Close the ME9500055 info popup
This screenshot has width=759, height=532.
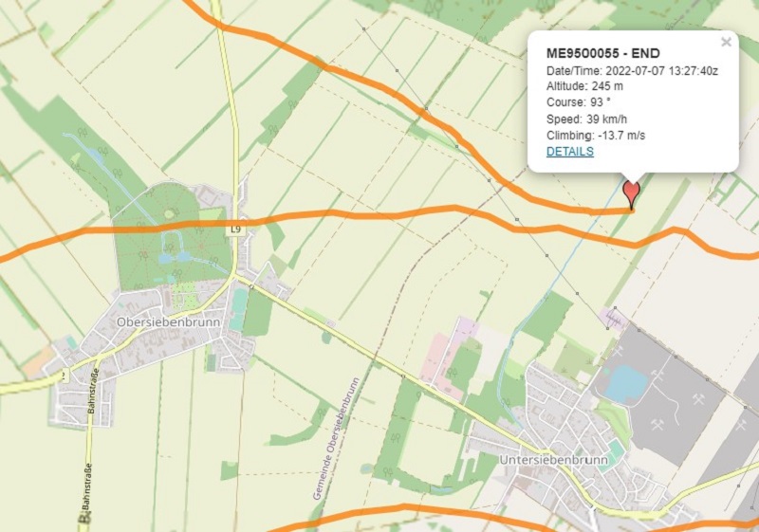(726, 42)
